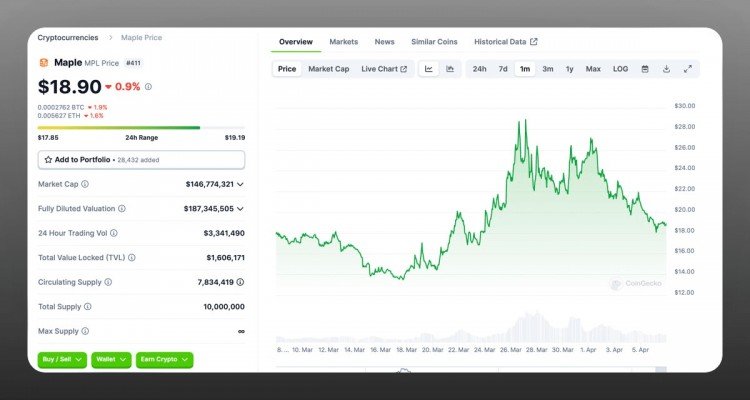Click the $1,606,171 TVL value
The height and width of the screenshot is (400, 750).
click(225, 258)
